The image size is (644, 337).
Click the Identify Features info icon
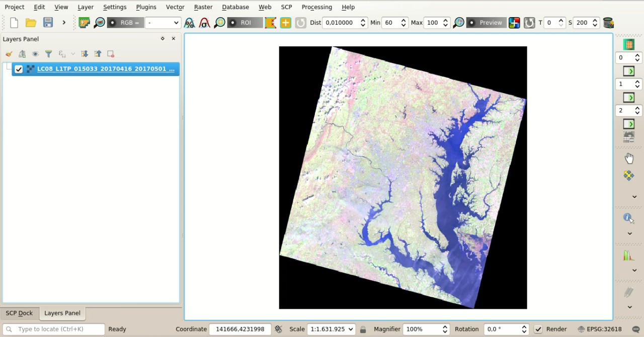628,217
